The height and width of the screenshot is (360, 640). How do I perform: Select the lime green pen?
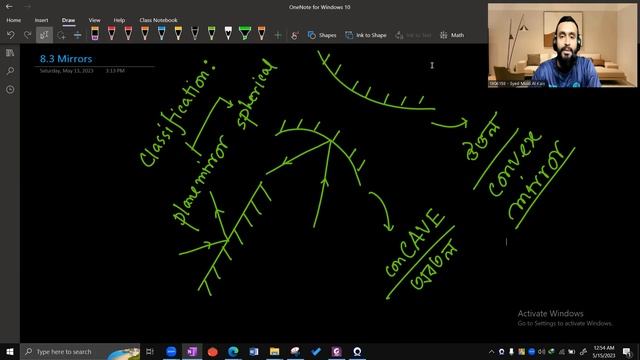[211, 33]
